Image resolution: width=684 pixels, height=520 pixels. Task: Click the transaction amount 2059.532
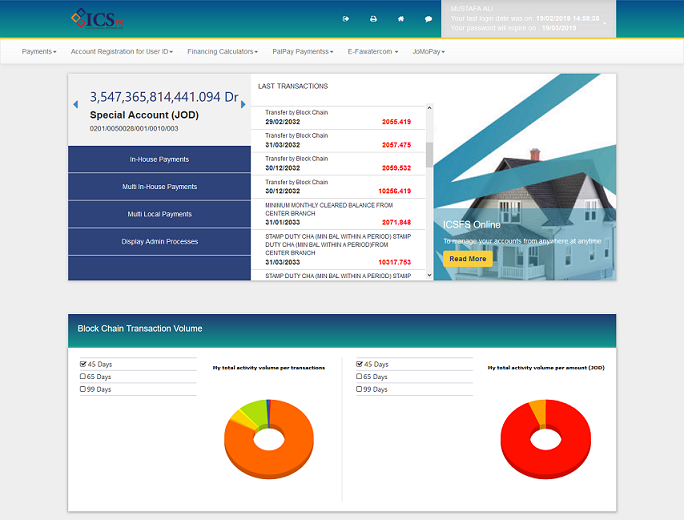tap(396, 168)
